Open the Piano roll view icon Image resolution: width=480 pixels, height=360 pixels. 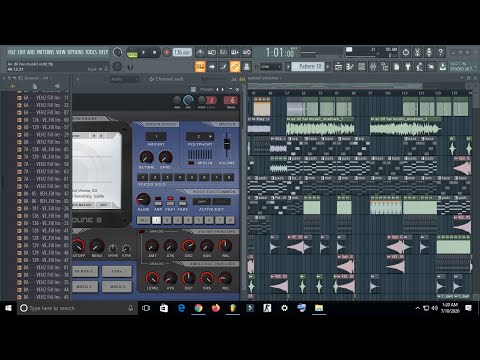coord(350,67)
